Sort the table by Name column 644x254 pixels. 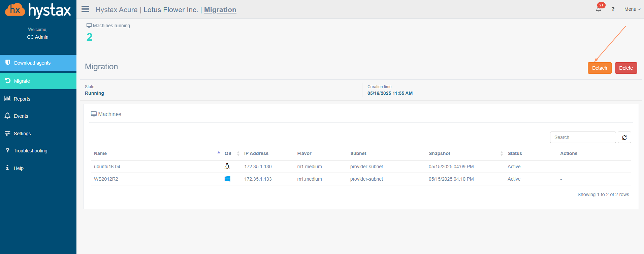tap(100, 153)
